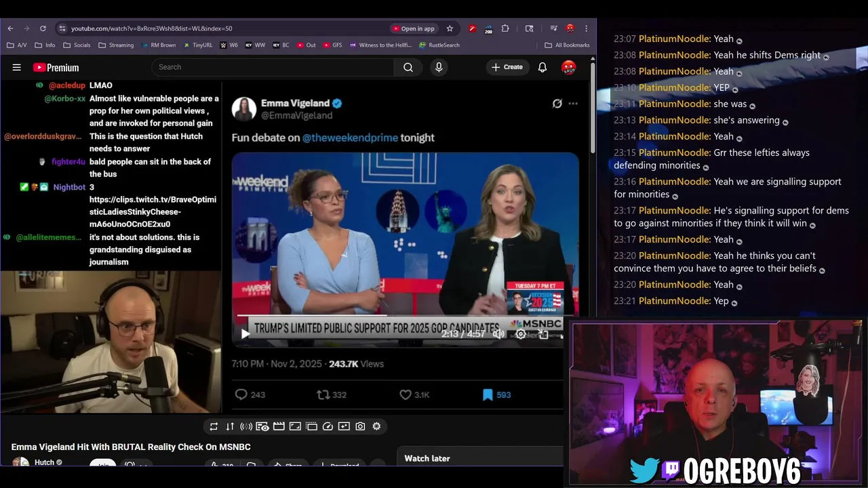868x488 pixels.
Task: Open the Witness to the Hellfi... bookmark
Action: [x=380, y=45]
